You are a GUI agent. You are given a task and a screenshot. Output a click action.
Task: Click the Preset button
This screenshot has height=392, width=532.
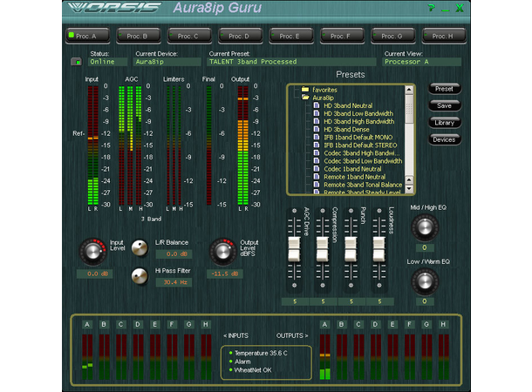coord(445,89)
